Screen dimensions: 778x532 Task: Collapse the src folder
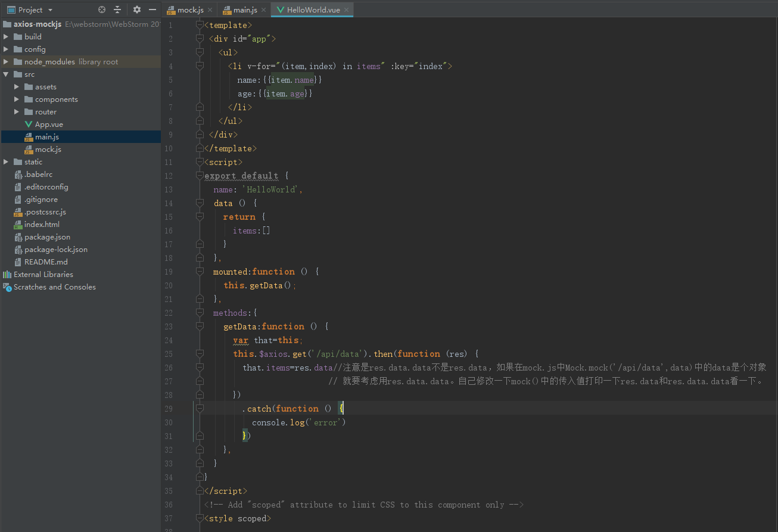point(6,74)
